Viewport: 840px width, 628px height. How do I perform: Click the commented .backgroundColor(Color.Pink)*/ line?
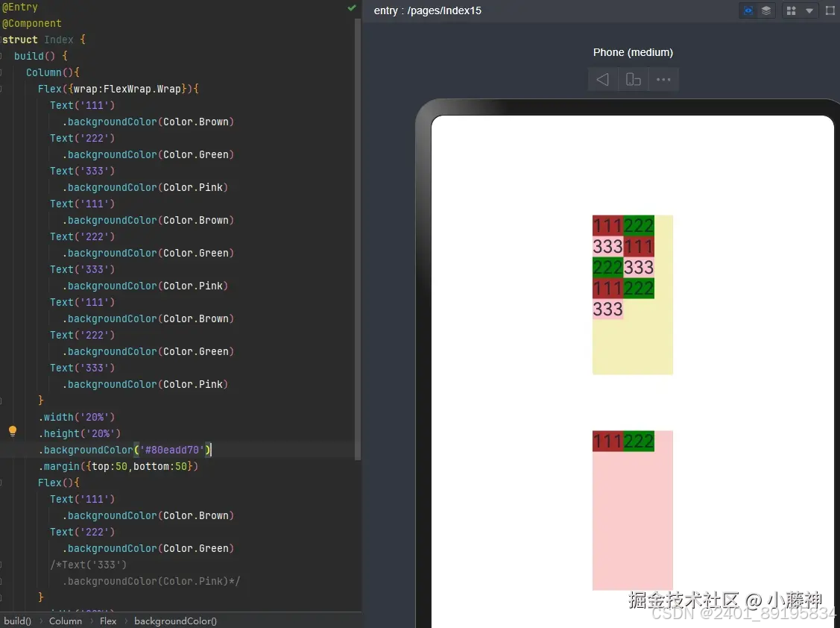point(151,581)
